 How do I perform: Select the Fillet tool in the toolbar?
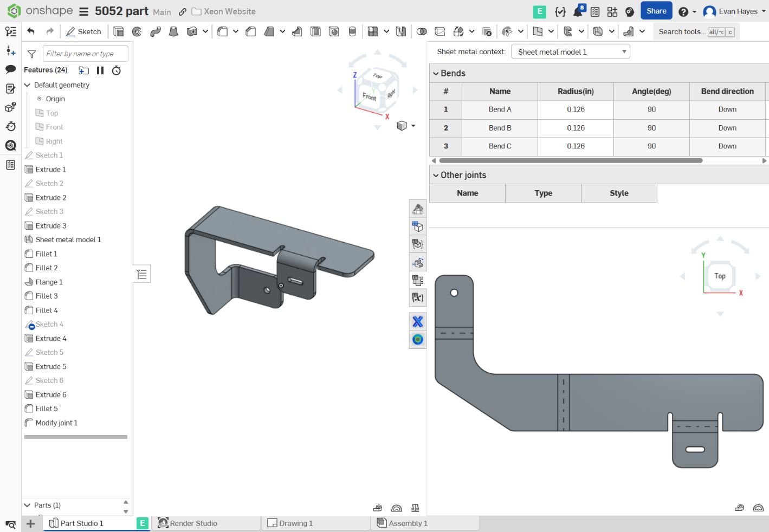222,32
